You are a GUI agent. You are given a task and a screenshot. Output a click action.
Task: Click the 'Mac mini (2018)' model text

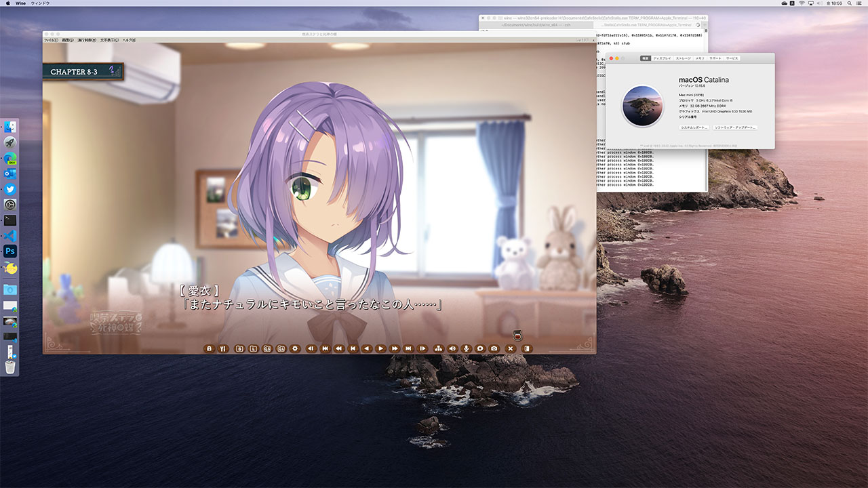click(691, 95)
